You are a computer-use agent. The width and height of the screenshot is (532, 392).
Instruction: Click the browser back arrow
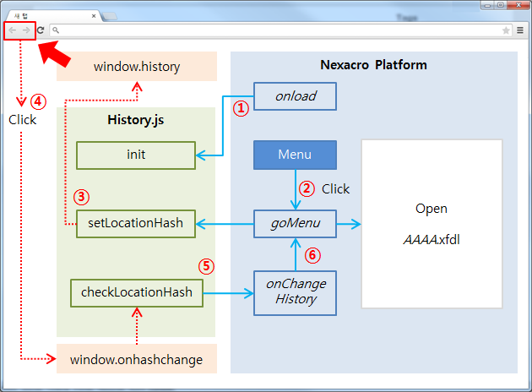pos(13,30)
